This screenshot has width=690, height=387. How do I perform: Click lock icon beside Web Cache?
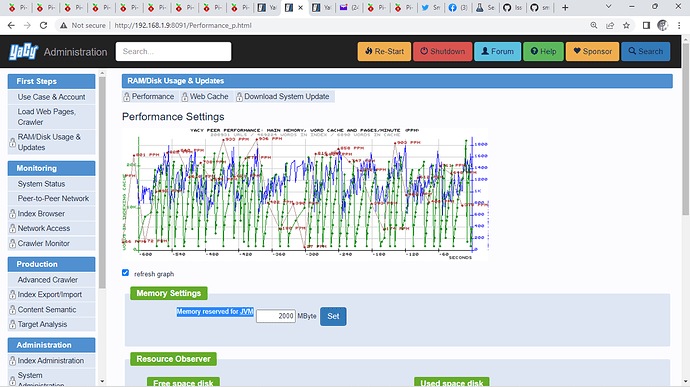click(185, 97)
